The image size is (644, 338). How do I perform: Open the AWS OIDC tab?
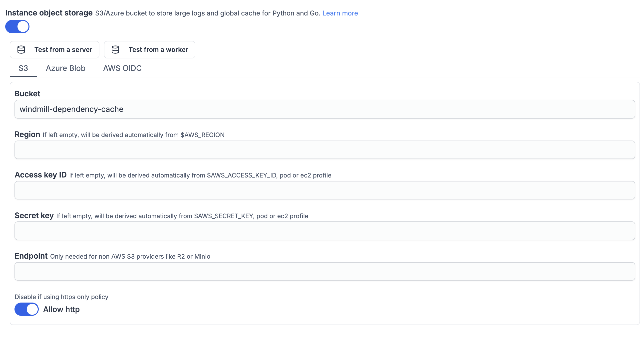click(122, 68)
